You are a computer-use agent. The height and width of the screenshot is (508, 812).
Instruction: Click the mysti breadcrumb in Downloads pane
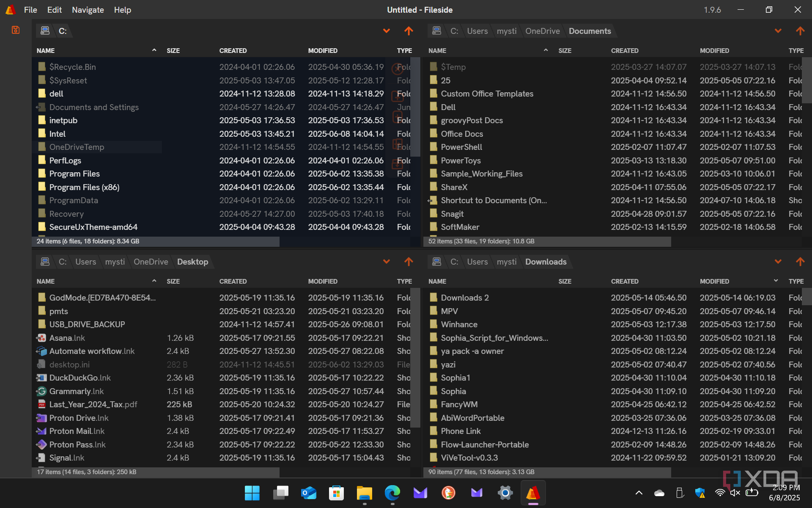507,262
